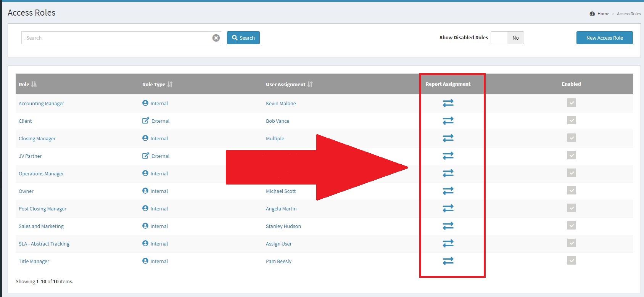Image resolution: width=644 pixels, height=297 pixels.
Task: Click the New Access Role button
Action: (x=604, y=38)
